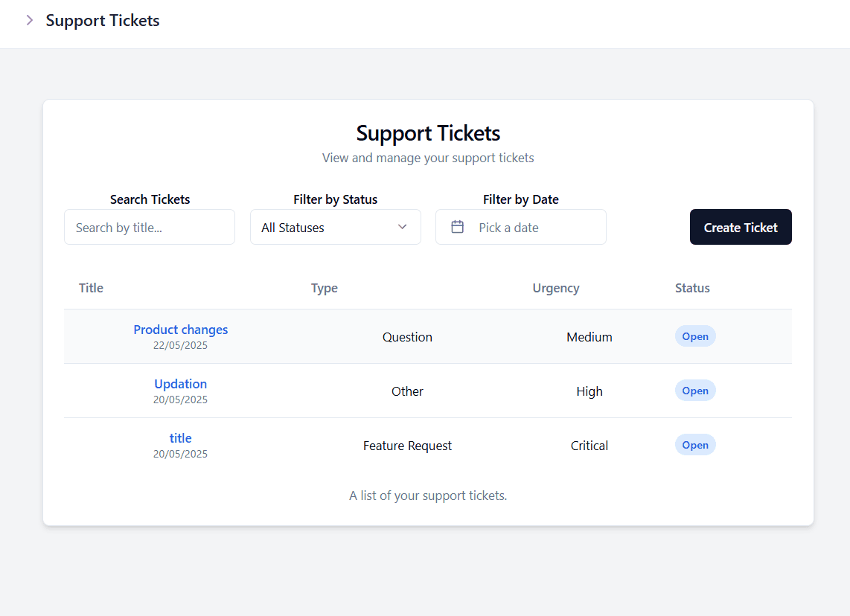Toggle the Open status badge for the title ticket
Viewport: 850px width, 616px height.
[x=695, y=444]
